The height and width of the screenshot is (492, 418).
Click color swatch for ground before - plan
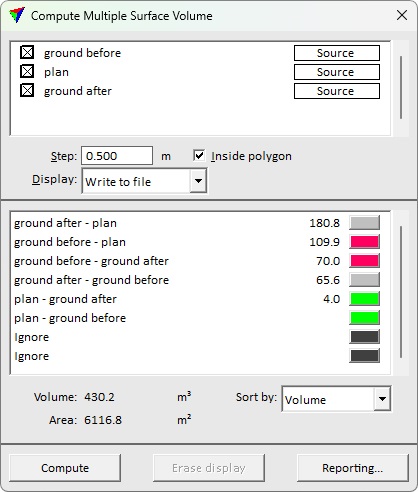coord(365,242)
